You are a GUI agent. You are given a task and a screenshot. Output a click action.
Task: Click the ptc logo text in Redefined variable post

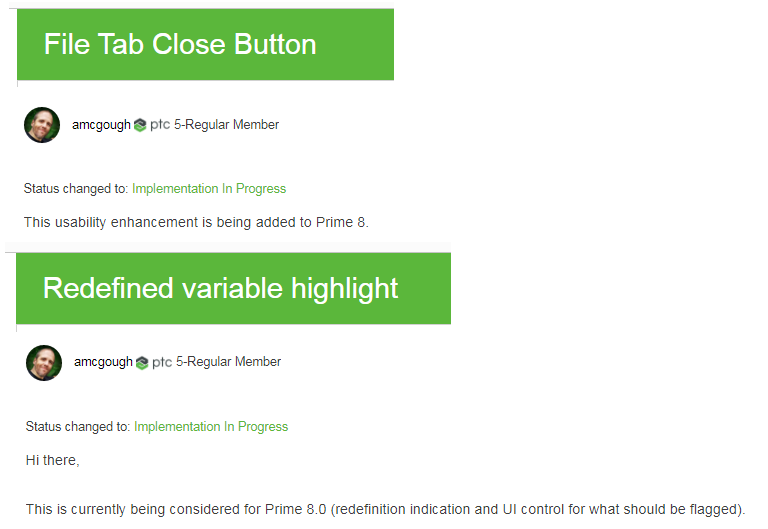[x=162, y=362]
